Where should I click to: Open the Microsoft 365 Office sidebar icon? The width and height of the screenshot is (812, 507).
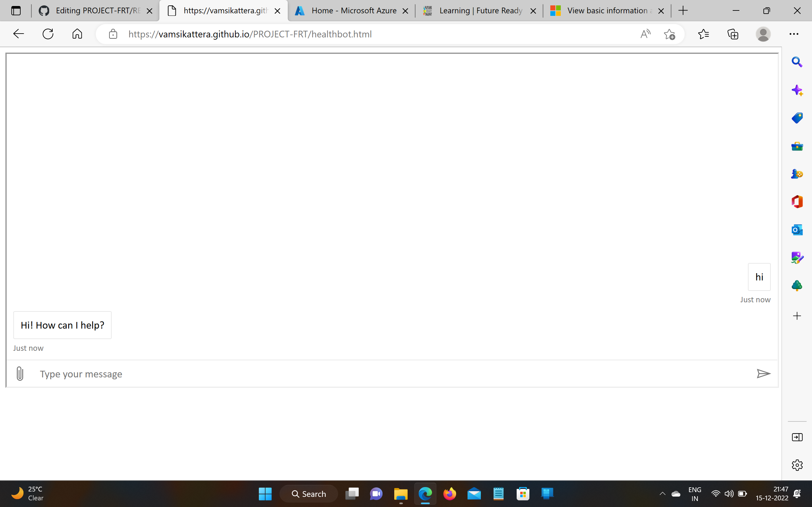(x=797, y=202)
